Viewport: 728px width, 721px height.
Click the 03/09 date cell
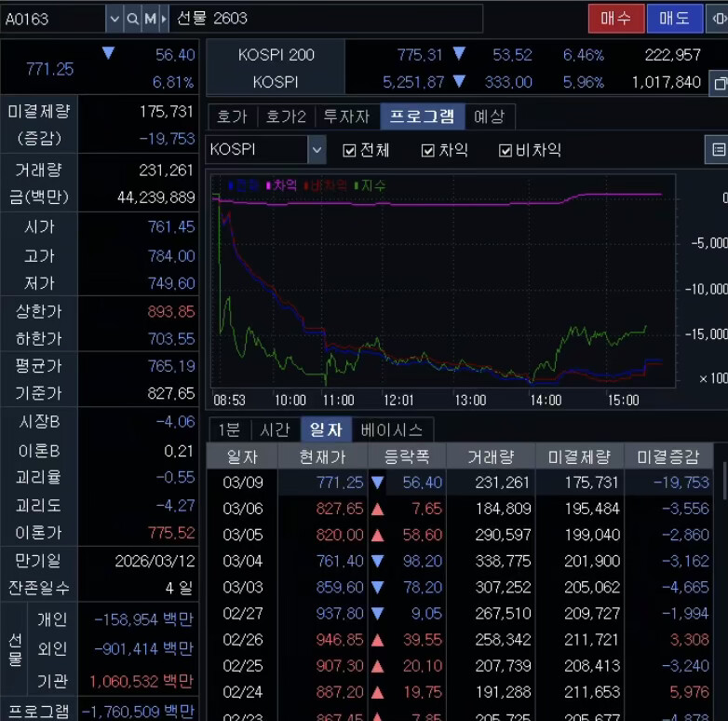tap(243, 483)
